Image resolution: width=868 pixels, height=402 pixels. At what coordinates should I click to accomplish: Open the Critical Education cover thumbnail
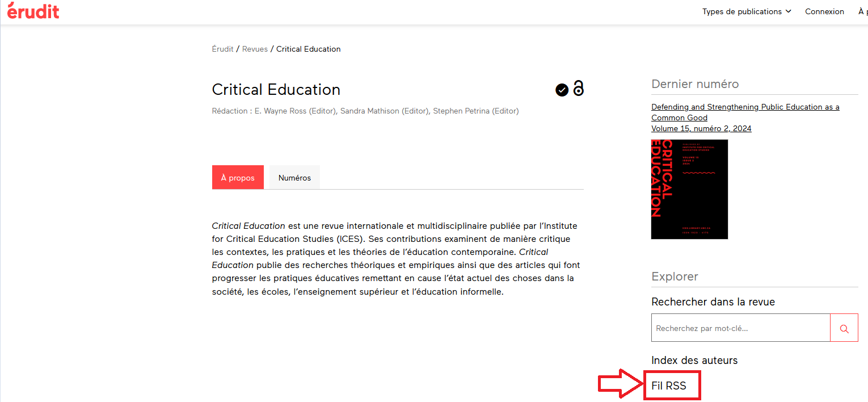pyautogui.click(x=689, y=189)
